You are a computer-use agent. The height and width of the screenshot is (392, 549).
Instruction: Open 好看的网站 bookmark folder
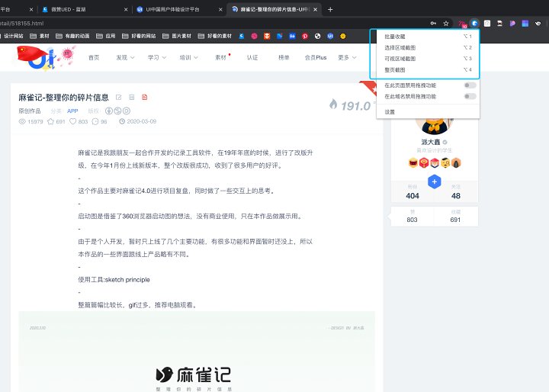click(139, 36)
